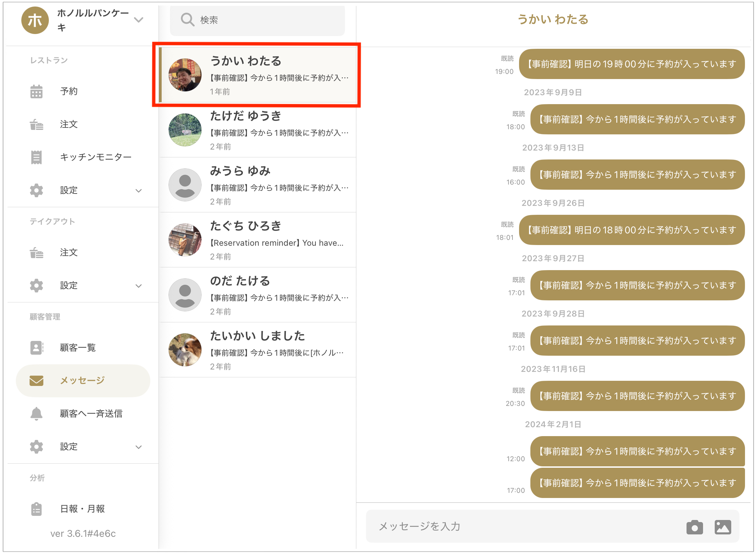Image resolution: width=756 pixels, height=554 pixels.
Task: Click the 2023年9月27日 date label
Action: tap(553, 258)
